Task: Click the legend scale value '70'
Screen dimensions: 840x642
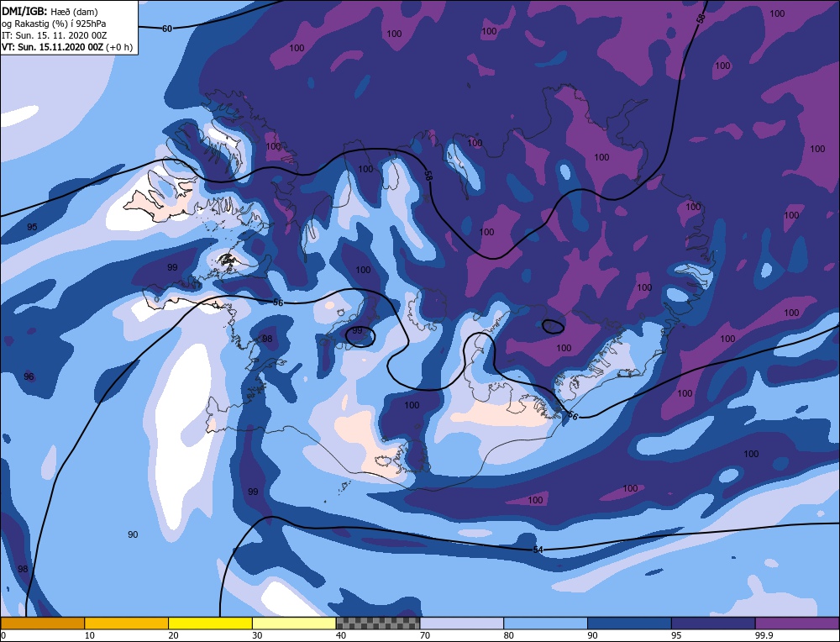Action: point(425,635)
